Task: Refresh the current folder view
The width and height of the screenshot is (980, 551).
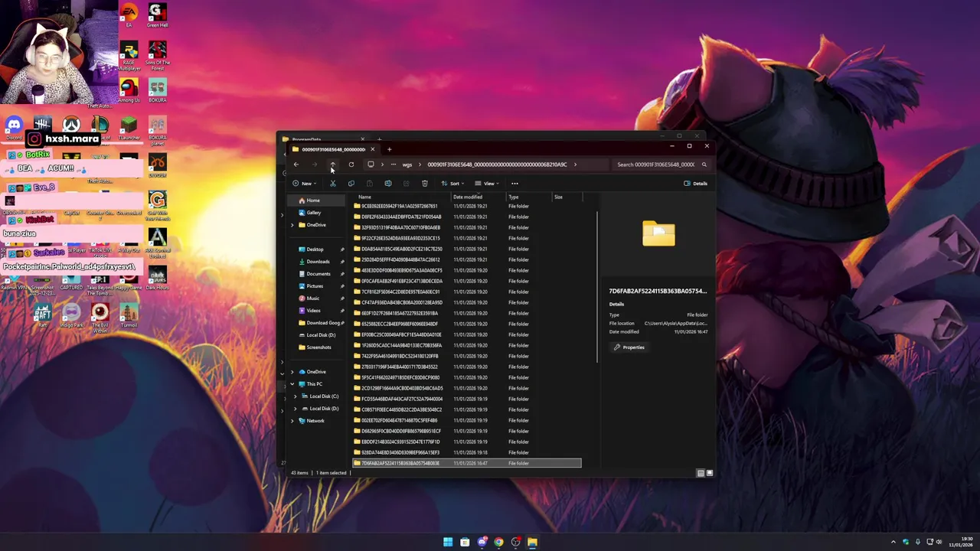Action: pos(351,165)
